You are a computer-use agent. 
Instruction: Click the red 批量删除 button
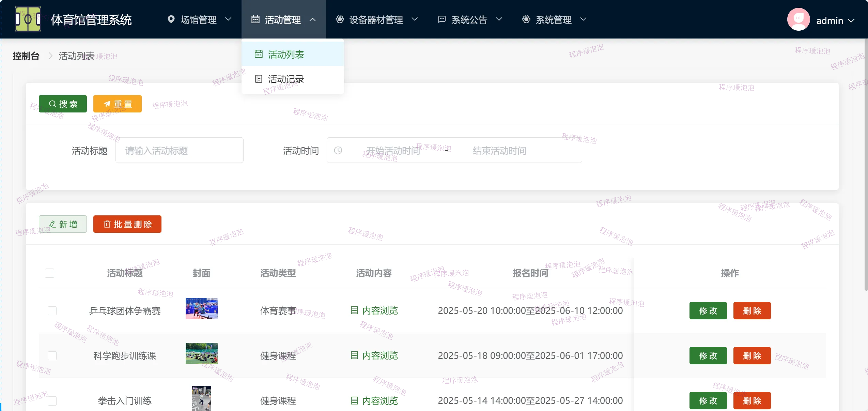pyautogui.click(x=127, y=224)
